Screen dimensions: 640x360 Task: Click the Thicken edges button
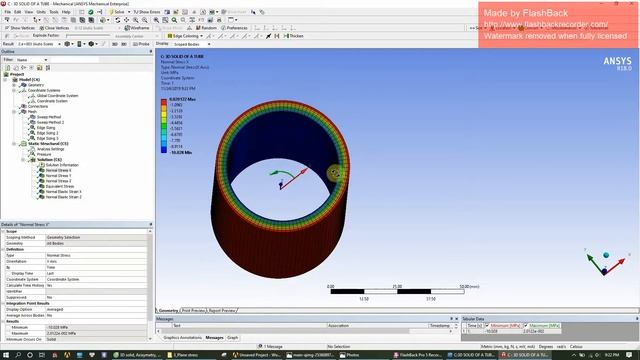tap(293, 36)
